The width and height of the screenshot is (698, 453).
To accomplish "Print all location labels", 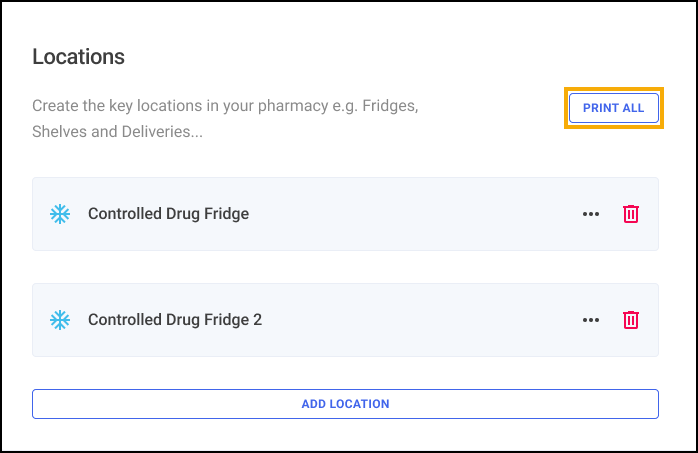I will tap(613, 108).
